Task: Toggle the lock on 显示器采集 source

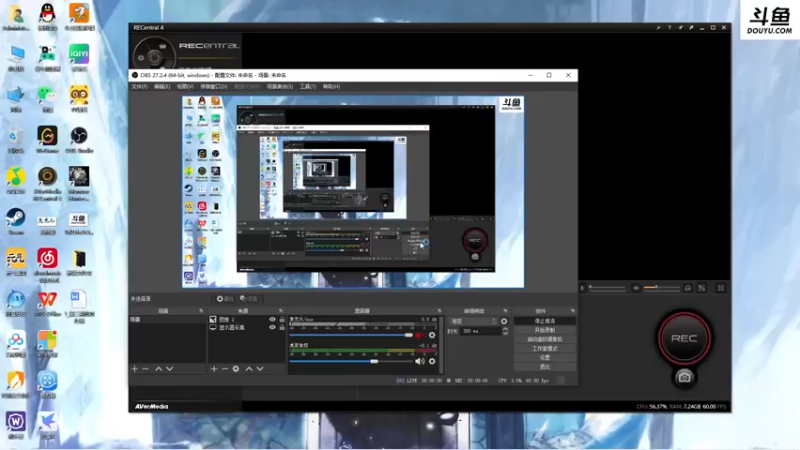Action: (x=282, y=328)
